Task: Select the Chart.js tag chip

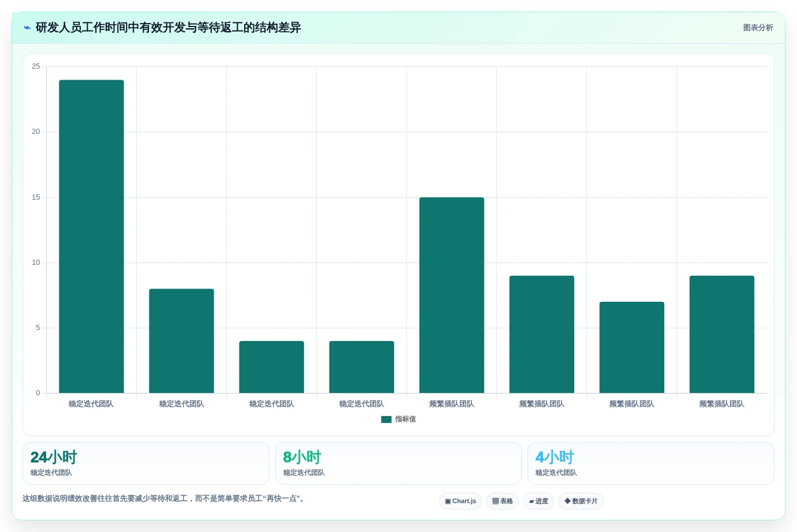Action: 461,501
